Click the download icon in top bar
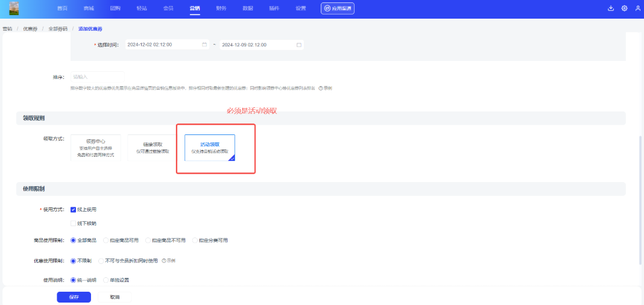644x305 pixels. click(x=611, y=8)
